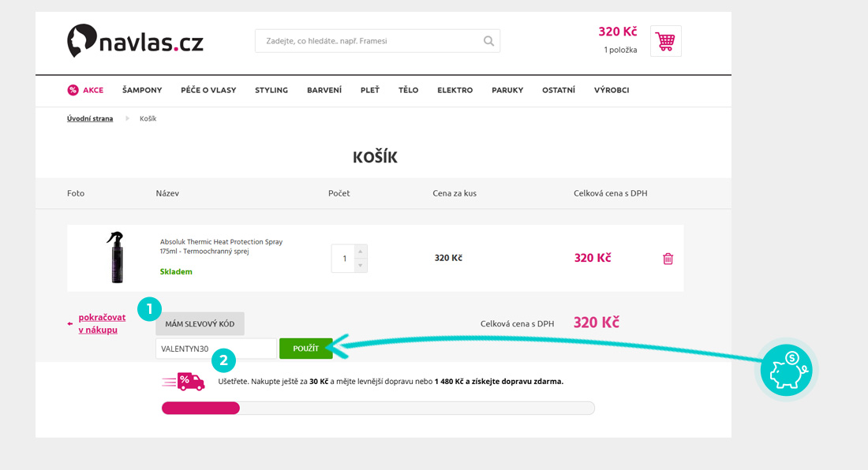Open the heat protection spray thumbnail
This screenshot has width=868, height=470.
point(116,258)
